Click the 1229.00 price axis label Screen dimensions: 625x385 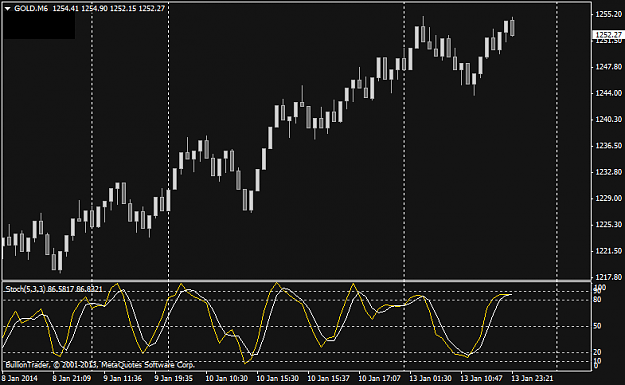(608, 198)
